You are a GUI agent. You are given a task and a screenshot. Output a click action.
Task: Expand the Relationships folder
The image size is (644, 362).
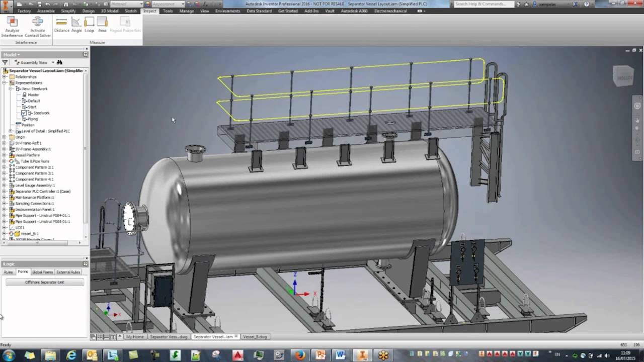(x=5, y=77)
